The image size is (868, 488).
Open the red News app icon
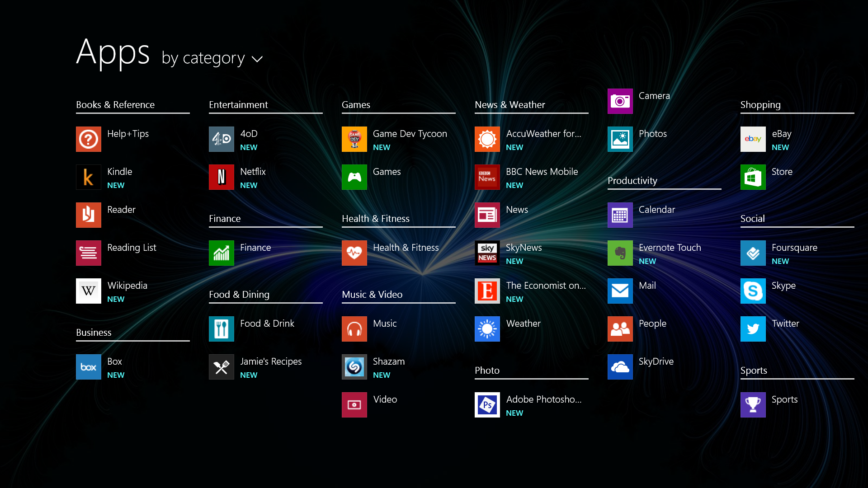point(487,215)
